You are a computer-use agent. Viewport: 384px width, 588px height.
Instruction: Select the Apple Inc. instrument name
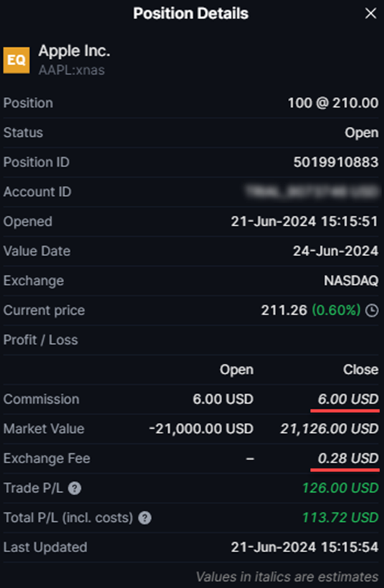75,51
